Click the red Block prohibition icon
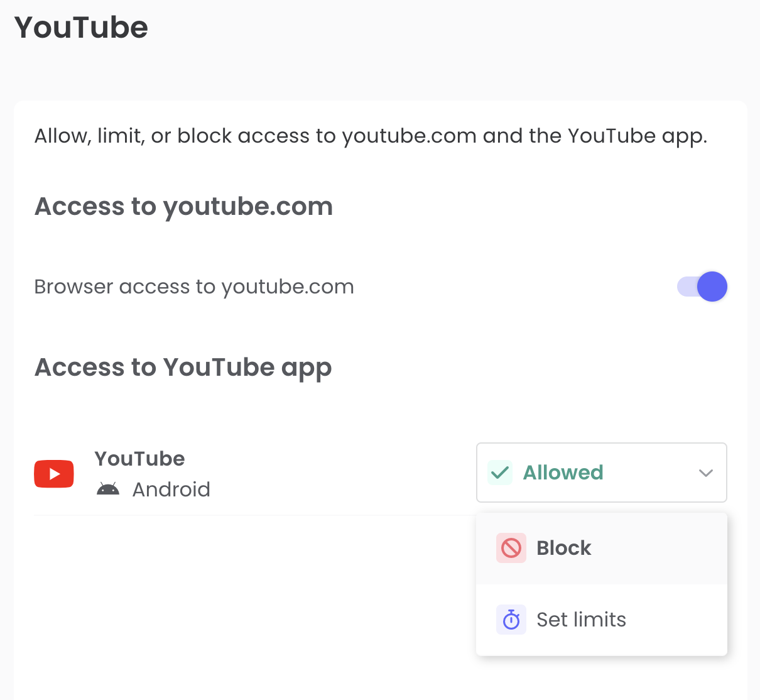This screenshot has width=760, height=700. click(511, 548)
